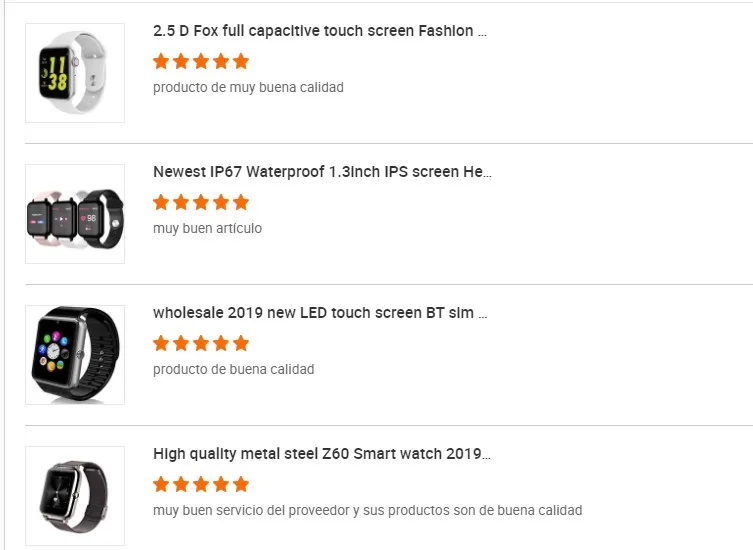This screenshot has width=753, height=550.
Task: Click fifth star of Z60 watch rating
Action: (241, 484)
